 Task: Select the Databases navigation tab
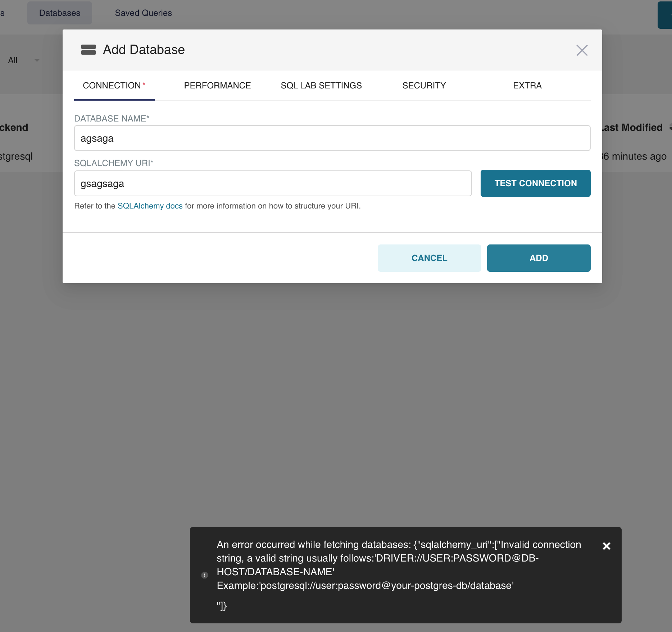coord(59,13)
